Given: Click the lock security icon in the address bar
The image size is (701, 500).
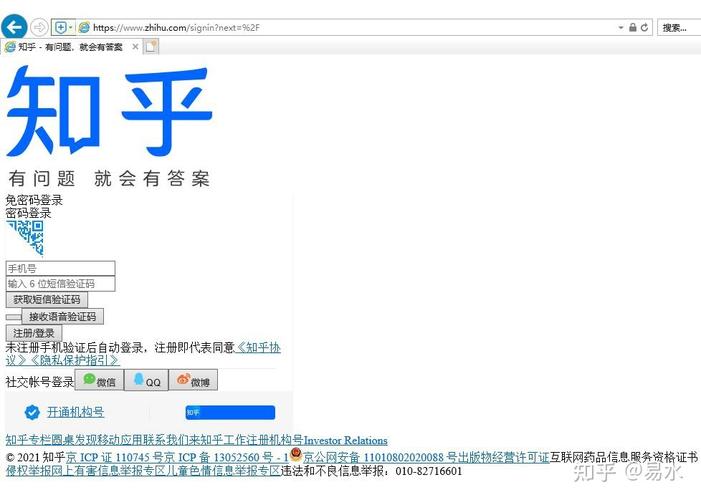Looking at the screenshot, I should 633,27.
